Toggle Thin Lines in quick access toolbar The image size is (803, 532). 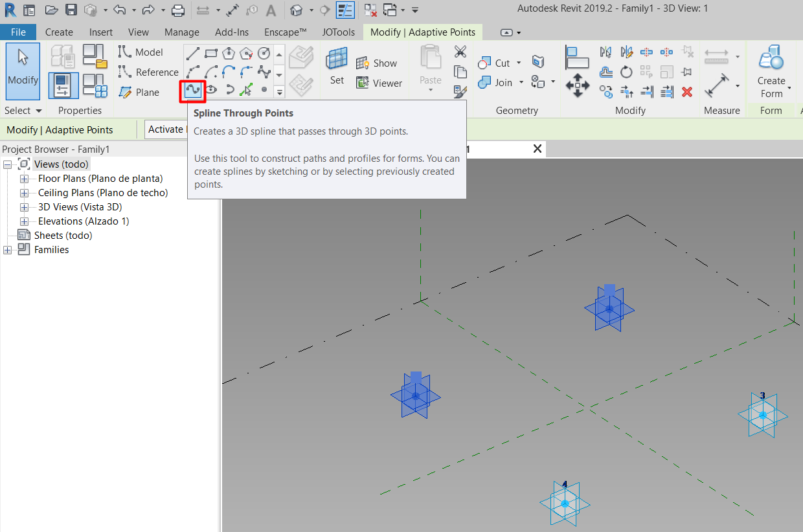coord(345,10)
